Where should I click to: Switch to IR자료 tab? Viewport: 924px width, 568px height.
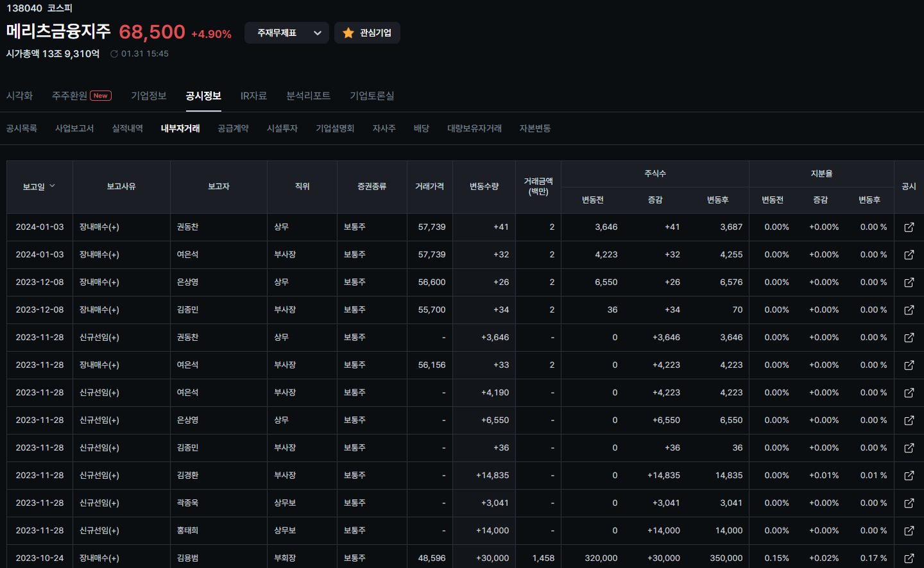tap(253, 96)
